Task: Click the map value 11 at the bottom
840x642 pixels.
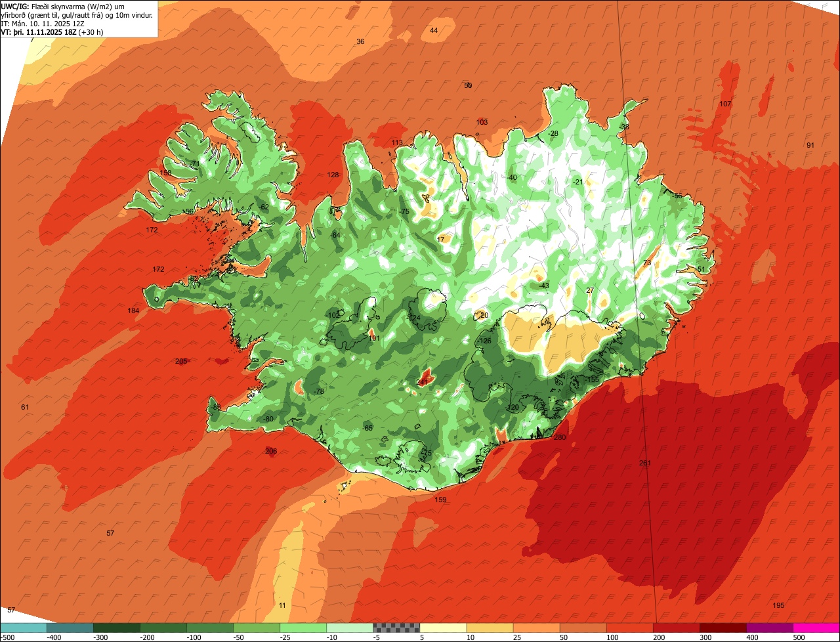Action: click(x=282, y=605)
